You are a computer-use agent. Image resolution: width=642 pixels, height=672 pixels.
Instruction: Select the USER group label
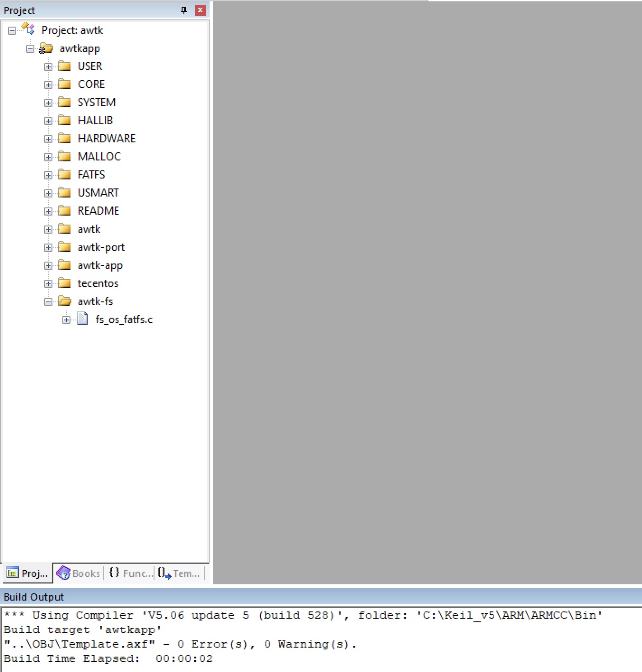click(x=90, y=66)
